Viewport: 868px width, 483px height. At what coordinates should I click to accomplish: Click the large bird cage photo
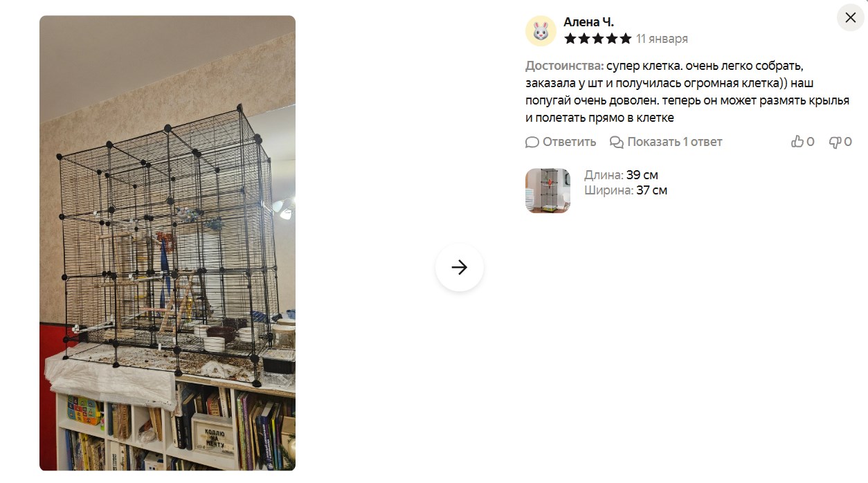click(x=168, y=243)
